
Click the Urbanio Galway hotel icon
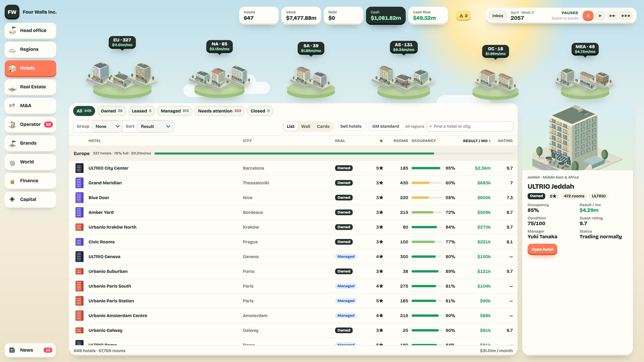(x=79, y=330)
